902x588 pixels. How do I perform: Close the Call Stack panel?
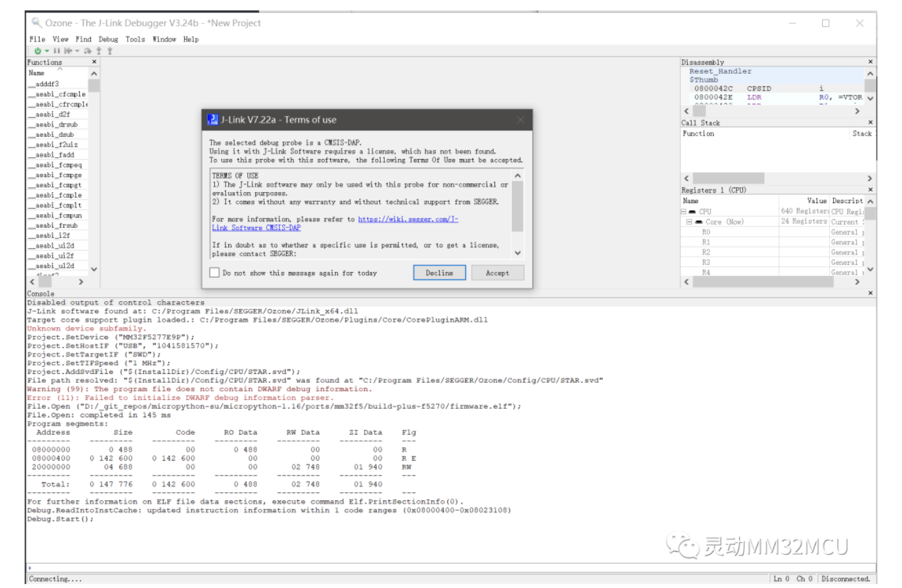point(870,122)
